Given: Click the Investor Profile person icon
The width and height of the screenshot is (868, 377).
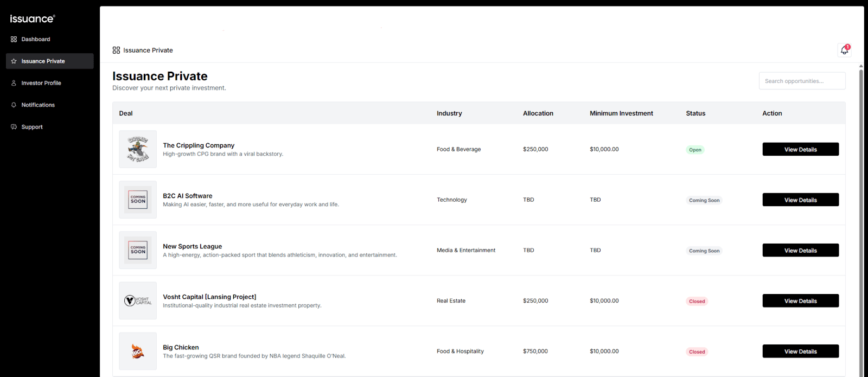Looking at the screenshot, I should click(14, 83).
